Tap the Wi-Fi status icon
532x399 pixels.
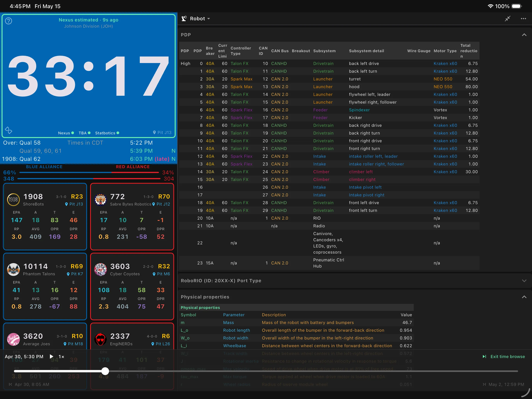click(x=490, y=6)
